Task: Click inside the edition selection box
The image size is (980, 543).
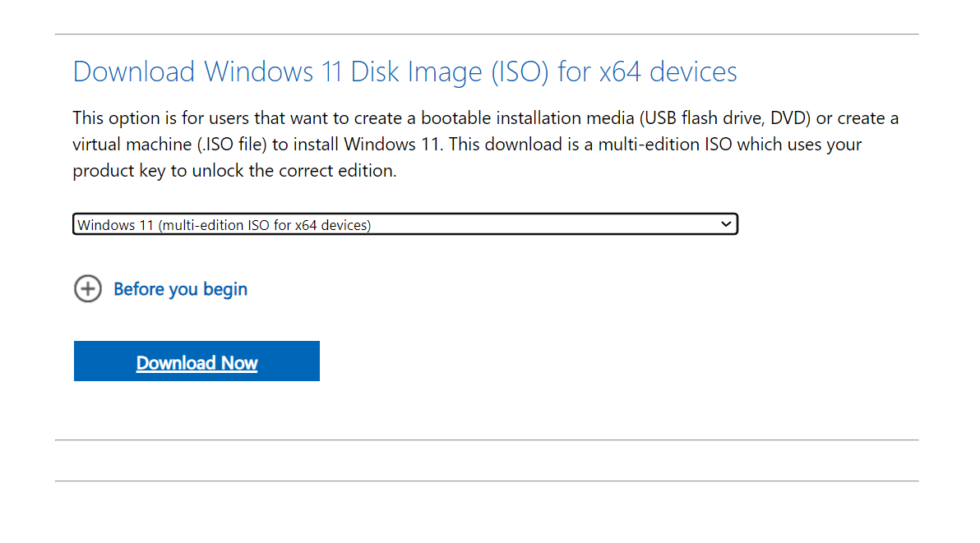Action: click(x=329, y=223)
